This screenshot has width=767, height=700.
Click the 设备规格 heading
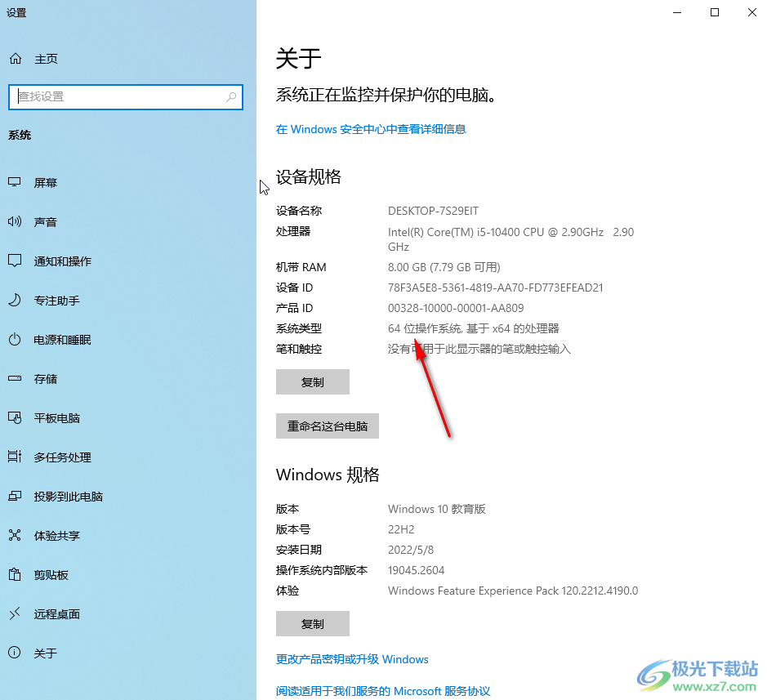point(308,176)
